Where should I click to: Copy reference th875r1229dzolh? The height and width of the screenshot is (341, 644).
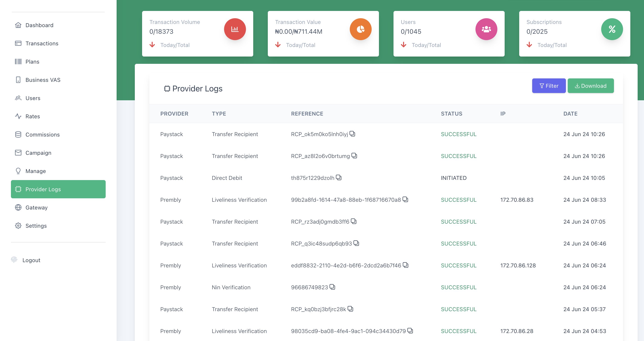tap(338, 177)
